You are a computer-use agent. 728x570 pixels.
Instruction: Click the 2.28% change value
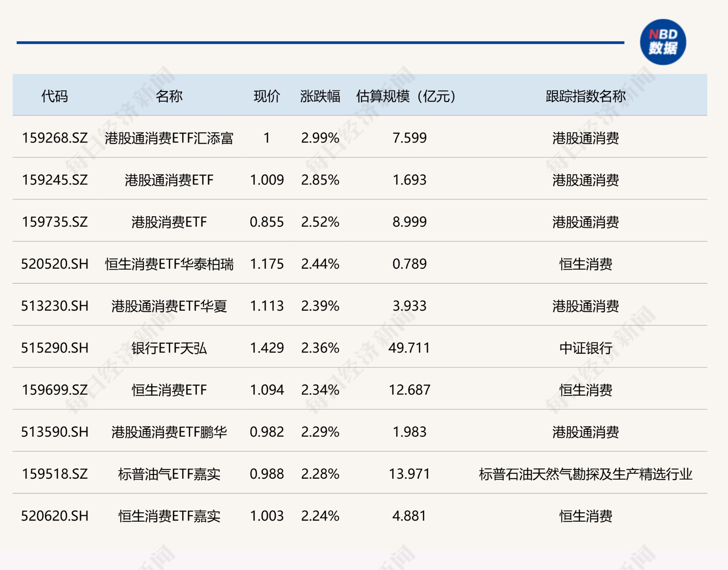click(x=320, y=474)
